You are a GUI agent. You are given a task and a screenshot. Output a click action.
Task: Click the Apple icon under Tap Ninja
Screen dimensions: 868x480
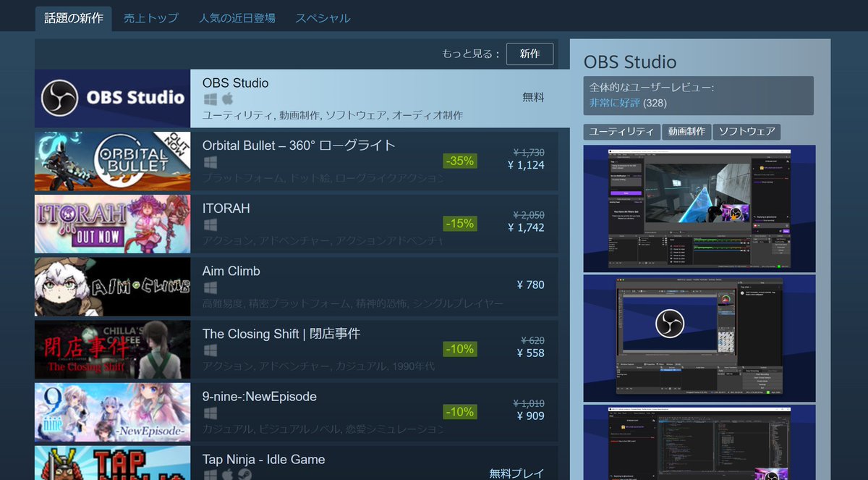[227, 474]
